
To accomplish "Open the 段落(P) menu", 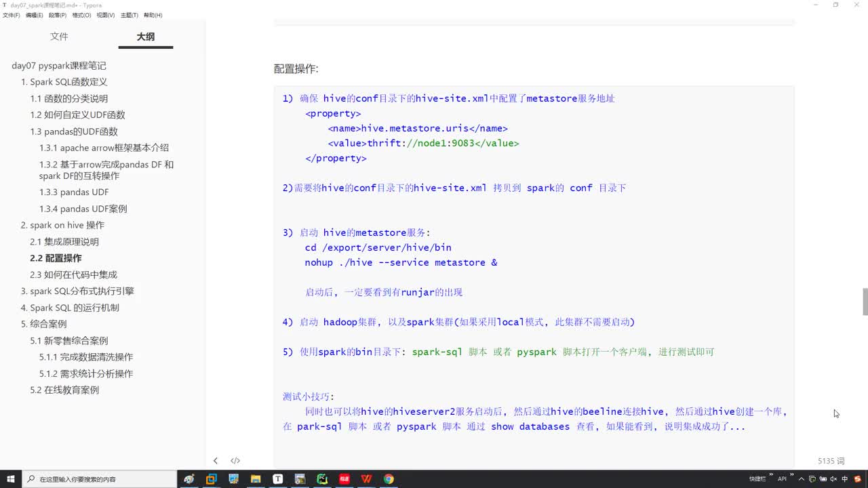I will click(58, 15).
